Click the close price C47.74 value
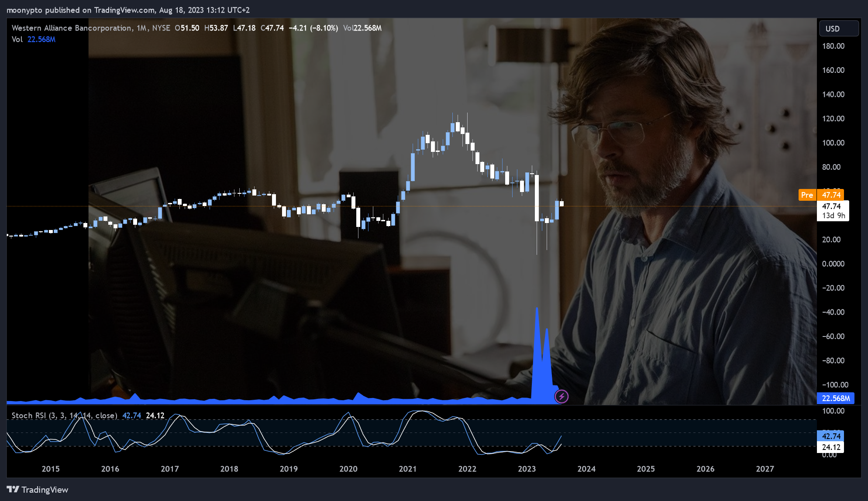 coord(272,28)
